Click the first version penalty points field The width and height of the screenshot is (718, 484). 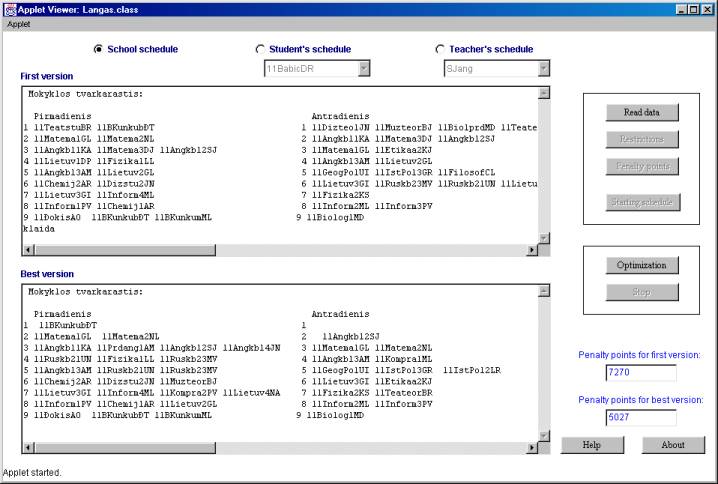pyautogui.click(x=641, y=373)
